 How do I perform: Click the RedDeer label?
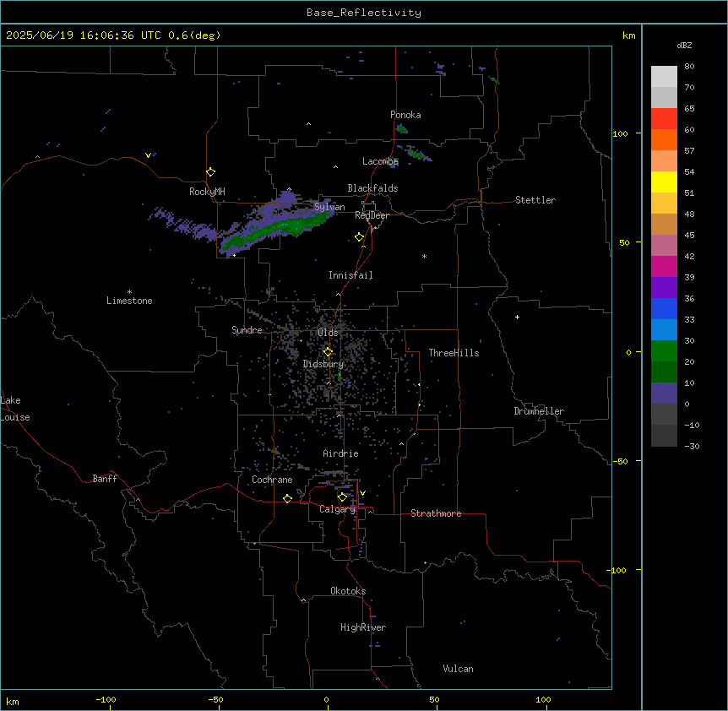372,215
